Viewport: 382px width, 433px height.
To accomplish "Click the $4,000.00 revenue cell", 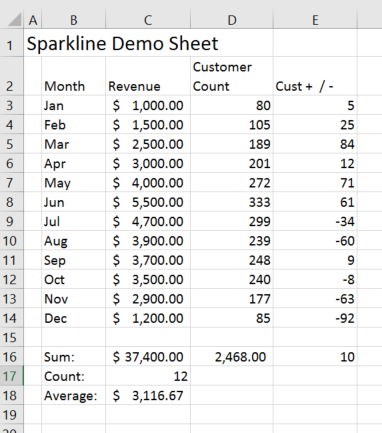I will click(x=148, y=183).
